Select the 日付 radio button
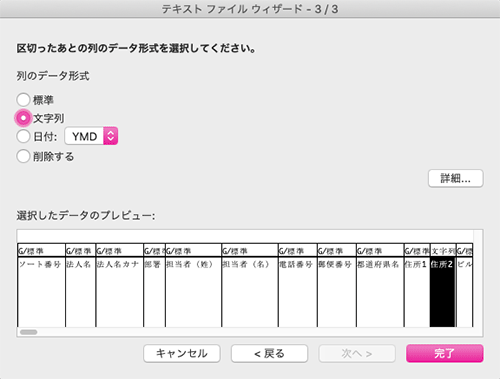 click(x=23, y=136)
